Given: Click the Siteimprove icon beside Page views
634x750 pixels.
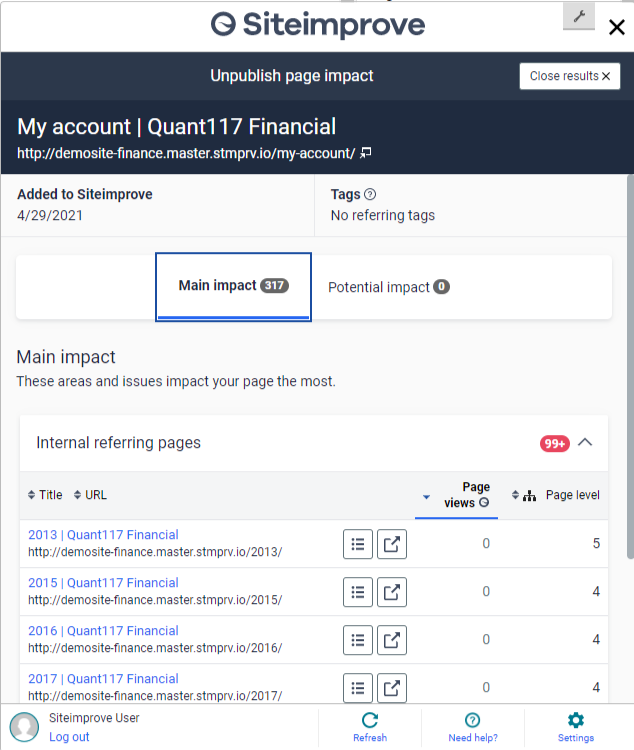Looking at the screenshot, I should [x=484, y=502].
